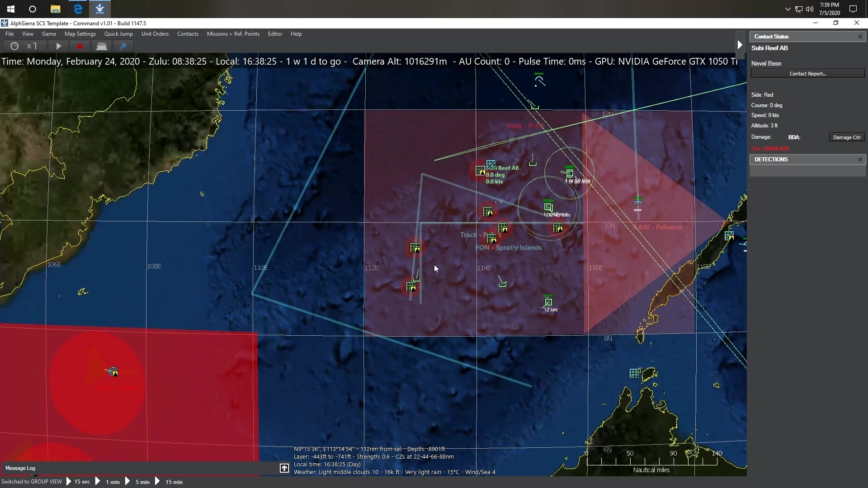Select the ship icon labeled 1 hr 50 min
The image size is (868, 488).
click(569, 172)
